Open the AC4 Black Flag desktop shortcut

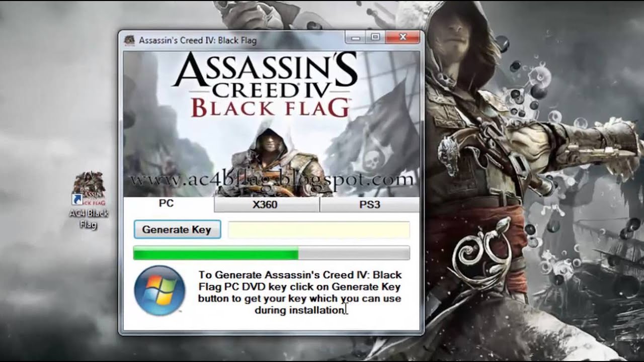point(89,200)
